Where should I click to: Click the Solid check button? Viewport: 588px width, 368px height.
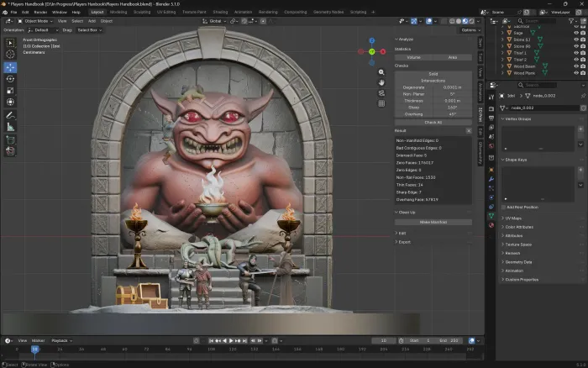[433, 74]
